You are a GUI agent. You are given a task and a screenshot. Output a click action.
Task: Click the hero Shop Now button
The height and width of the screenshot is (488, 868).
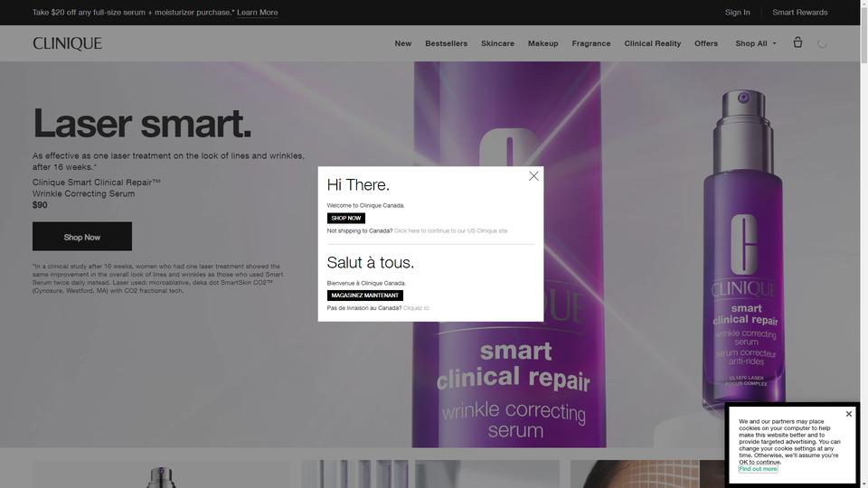(82, 236)
